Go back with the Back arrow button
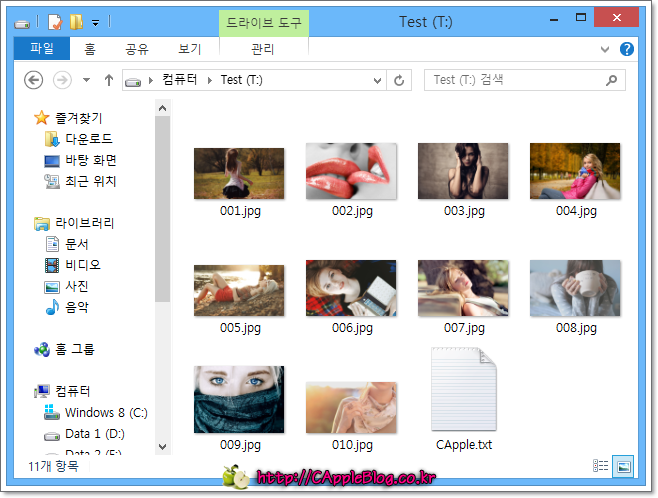 (x=34, y=80)
